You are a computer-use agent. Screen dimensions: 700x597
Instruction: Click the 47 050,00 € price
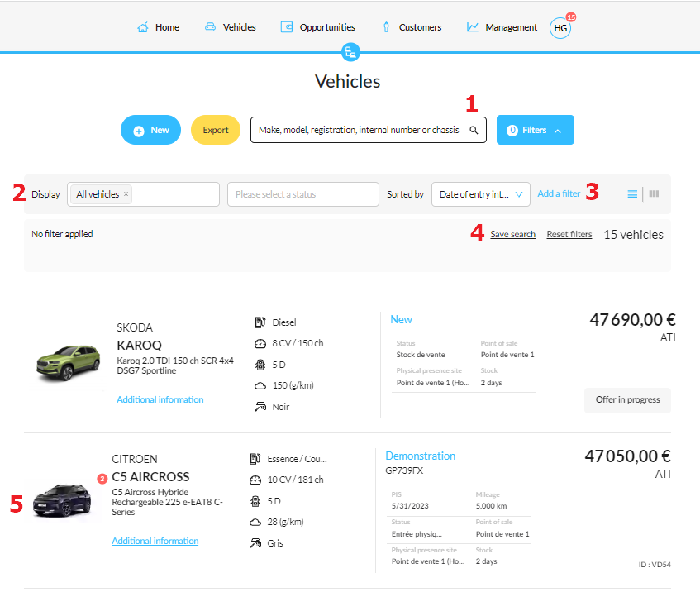[627, 456]
